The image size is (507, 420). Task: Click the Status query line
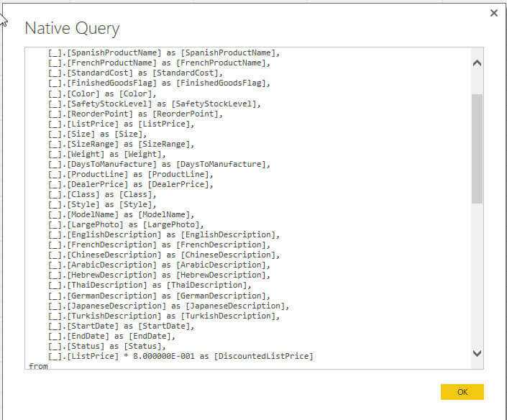click(x=107, y=346)
